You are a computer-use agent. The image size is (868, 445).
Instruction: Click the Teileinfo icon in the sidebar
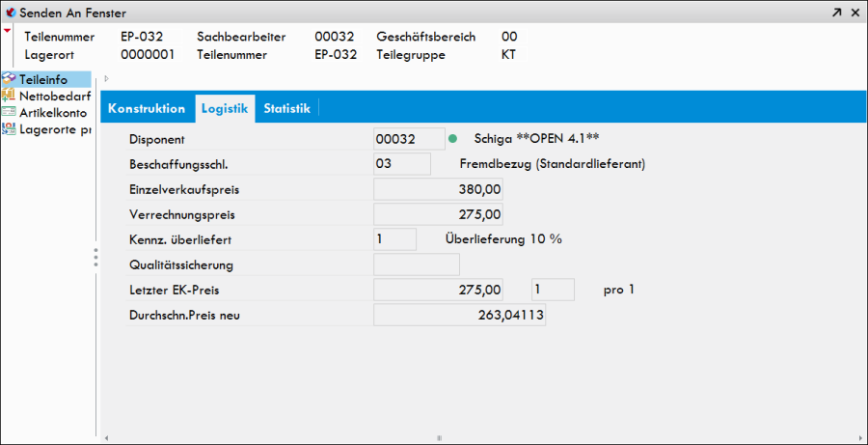point(10,79)
